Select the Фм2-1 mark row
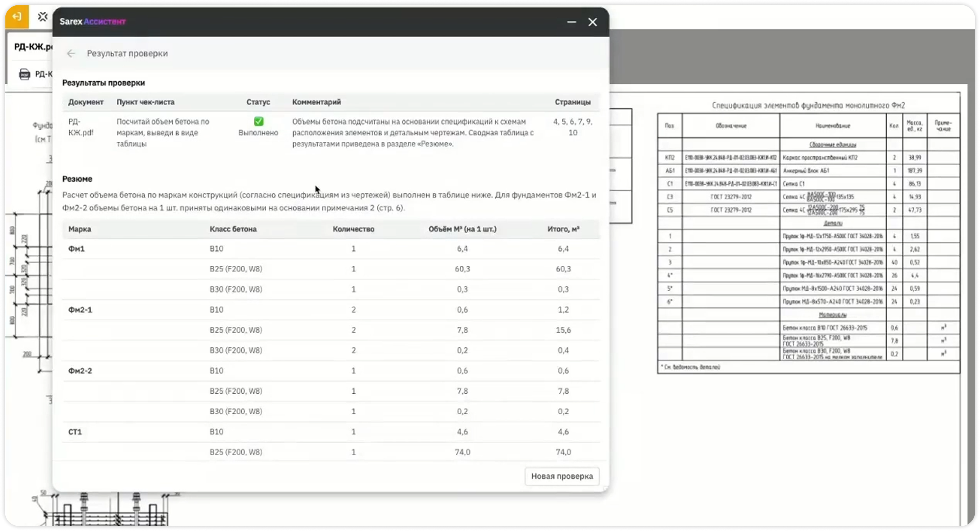 tap(331, 310)
